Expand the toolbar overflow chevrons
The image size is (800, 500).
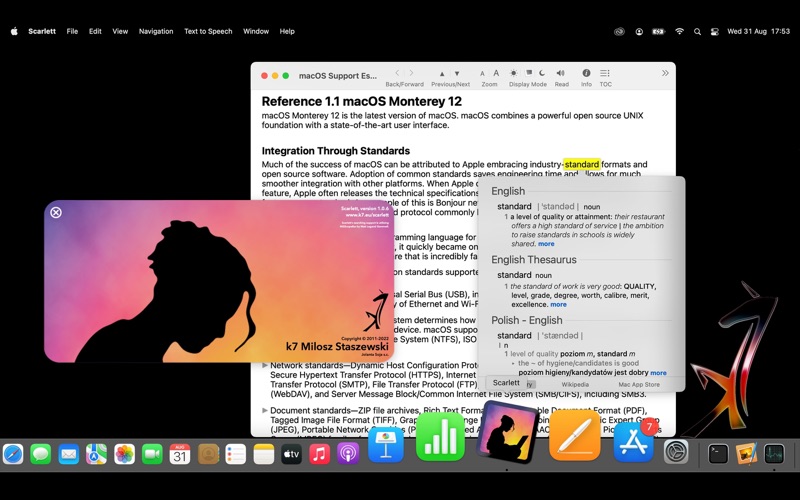click(x=665, y=73)
